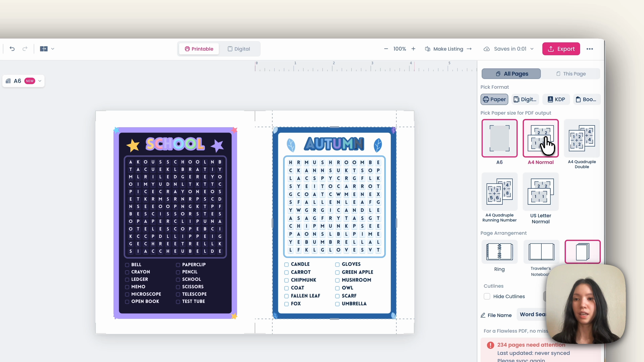Click the Export button
This screenshot has width=644, height=362.
pyautogui.click(x=561, y=49)
